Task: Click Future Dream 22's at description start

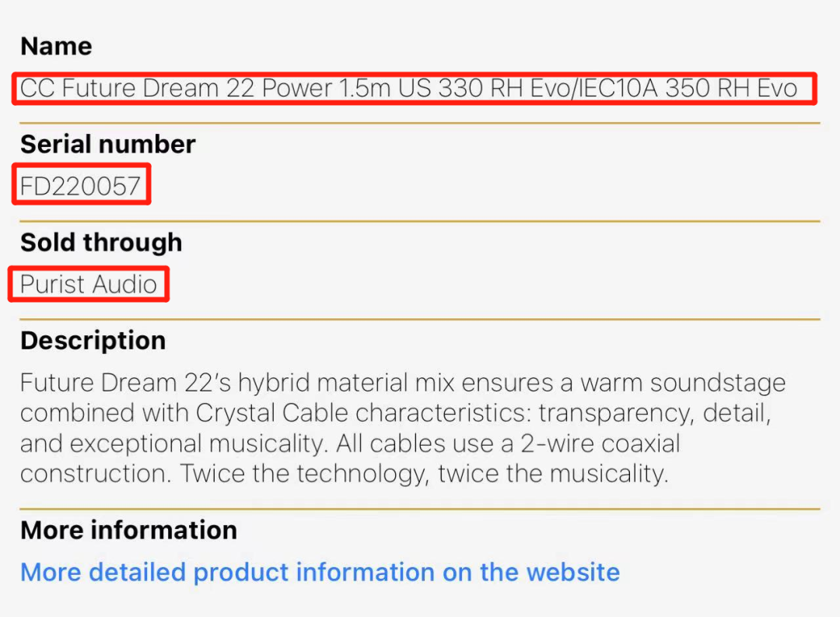Action: pyautogui.click(x=125, y=382)
